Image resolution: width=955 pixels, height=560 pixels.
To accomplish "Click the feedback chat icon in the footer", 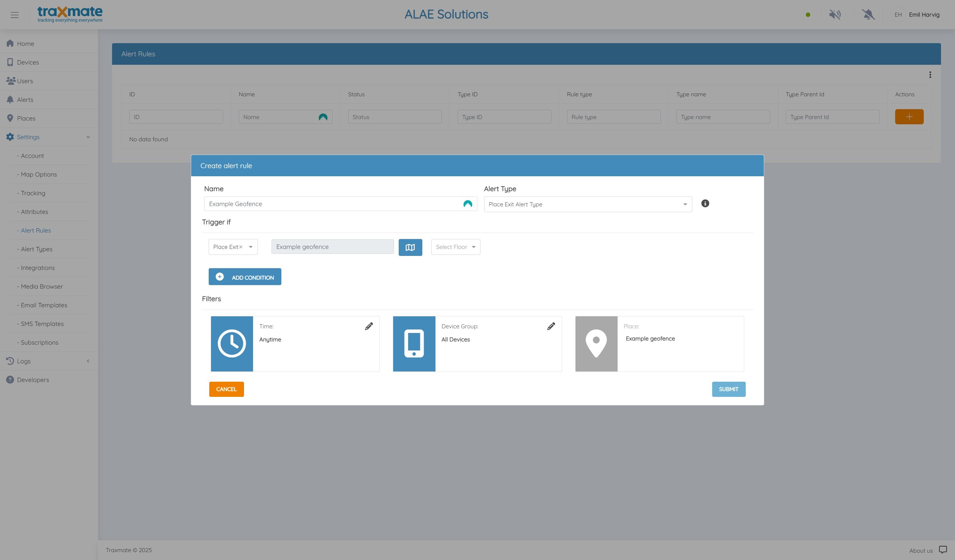I will tap(942, 549).
